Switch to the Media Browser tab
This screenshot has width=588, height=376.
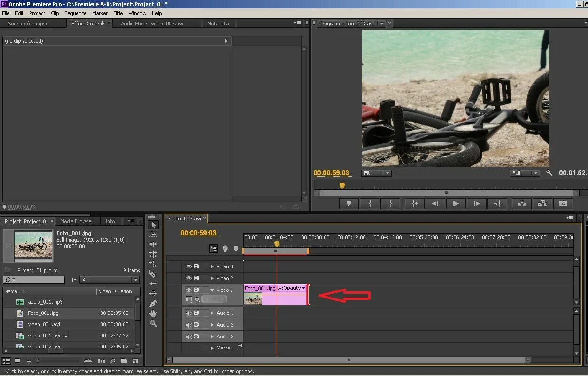coord(77,221)
